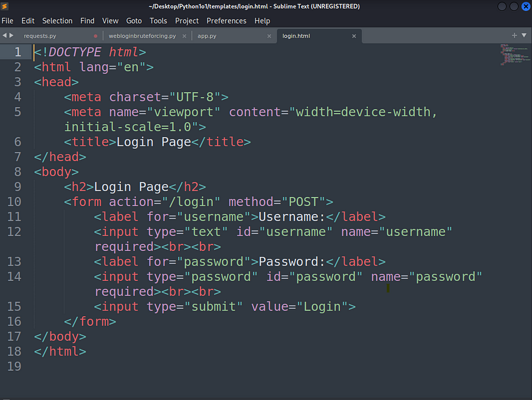Image resolution: width=532 pixels, height=400 pixels.
Task: Open the Help menu
Action: (x=262, y=21)
